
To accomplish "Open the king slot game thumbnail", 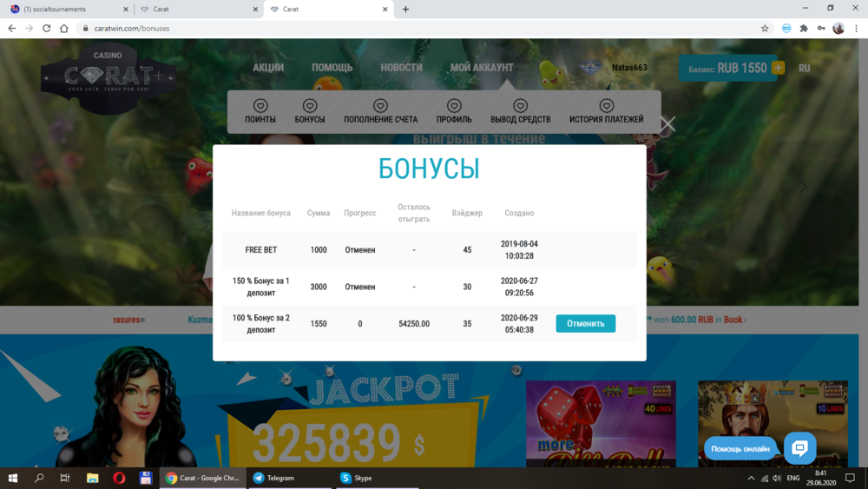I will [x=773, y=424].
